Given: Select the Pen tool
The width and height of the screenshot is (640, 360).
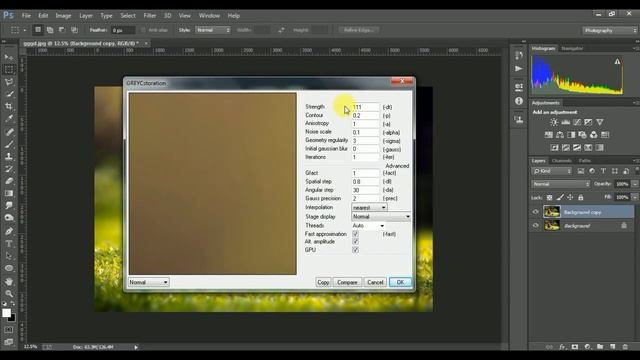Looking at the screenshot, I should (9, 231).
